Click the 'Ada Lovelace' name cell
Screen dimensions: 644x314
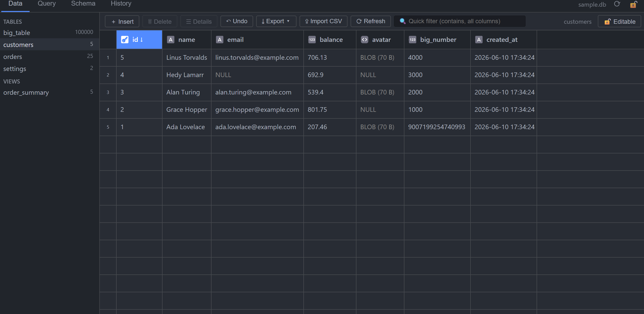click(187, 127)
